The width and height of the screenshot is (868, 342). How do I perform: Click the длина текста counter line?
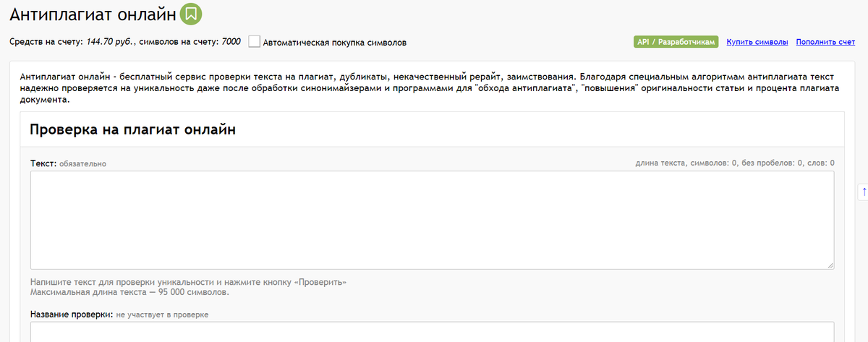[x=735, y=163]
